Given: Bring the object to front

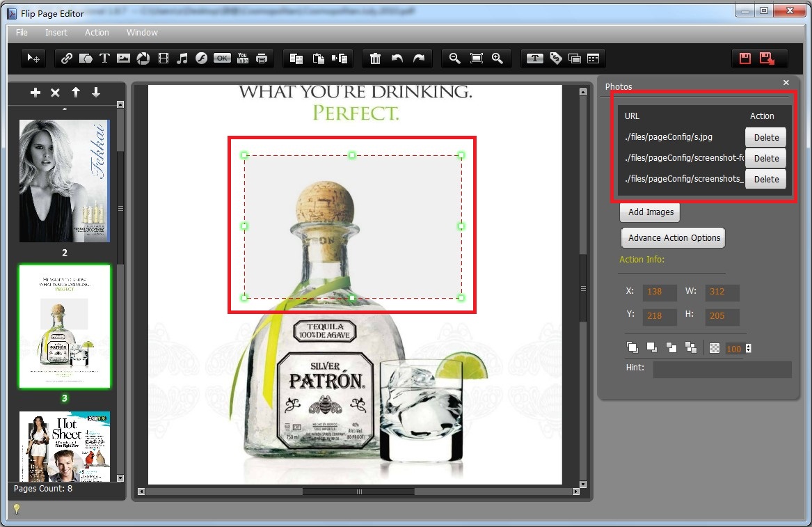Looking at the screenshot, I should click(632, 347).
